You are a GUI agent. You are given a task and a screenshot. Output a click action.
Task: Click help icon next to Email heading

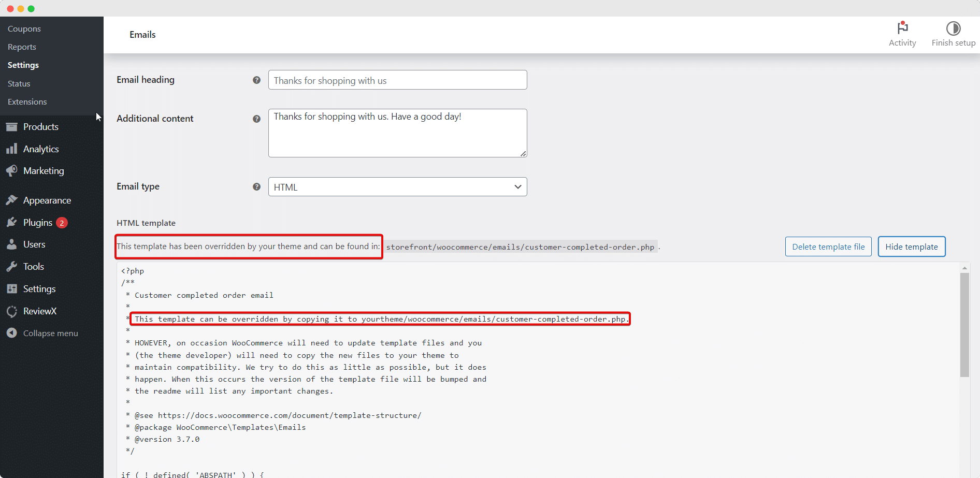[x=256, y=80]
